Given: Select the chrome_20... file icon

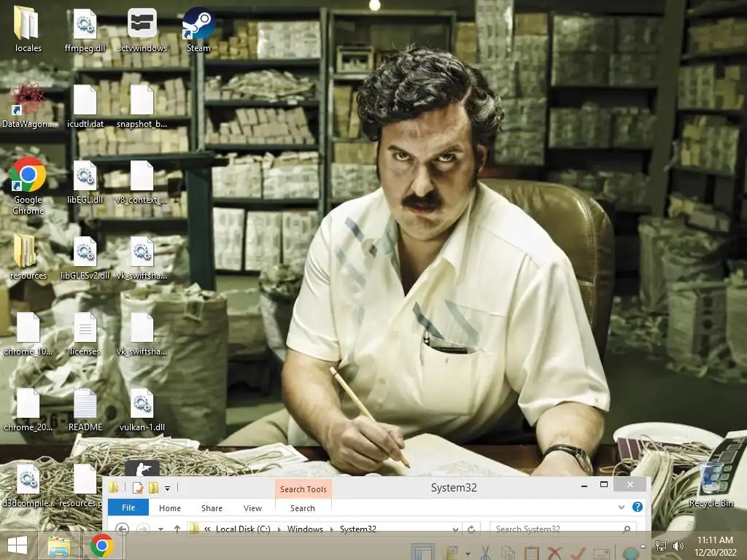Looking at the screenshot, I should click(x=28, y=410).
